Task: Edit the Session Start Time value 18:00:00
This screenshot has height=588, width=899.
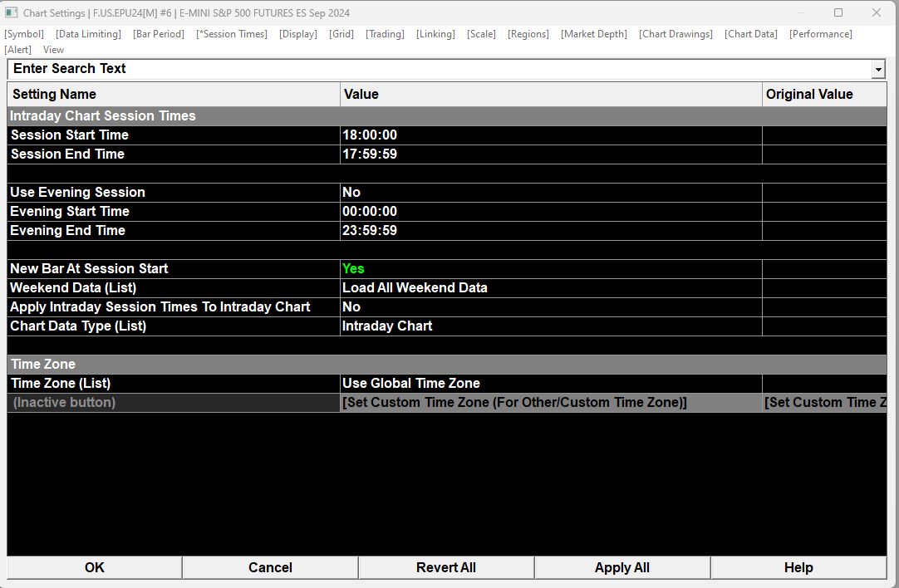Action: click(x=551, y=135)
